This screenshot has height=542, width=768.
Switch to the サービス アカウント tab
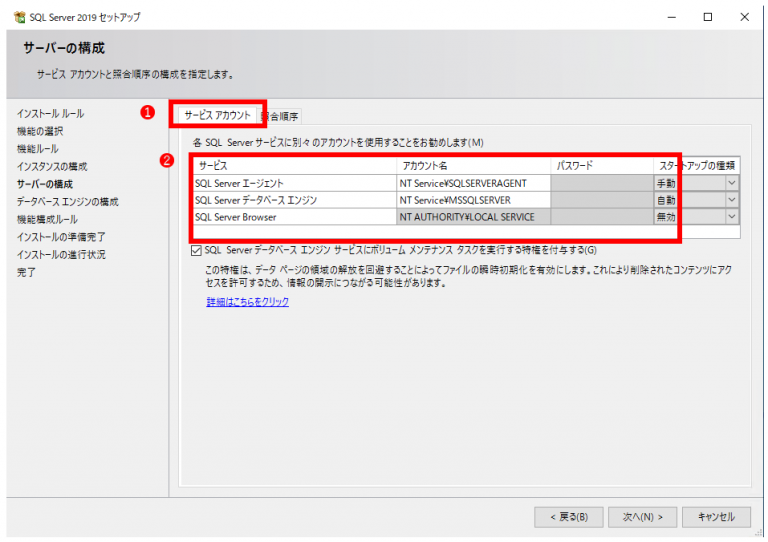217,116
